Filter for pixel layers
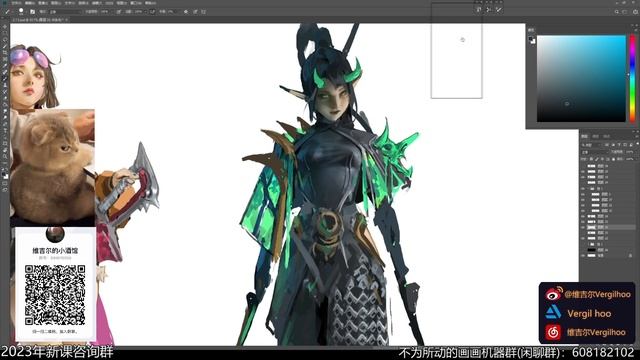The image size is (640, 360). (606, 144)
